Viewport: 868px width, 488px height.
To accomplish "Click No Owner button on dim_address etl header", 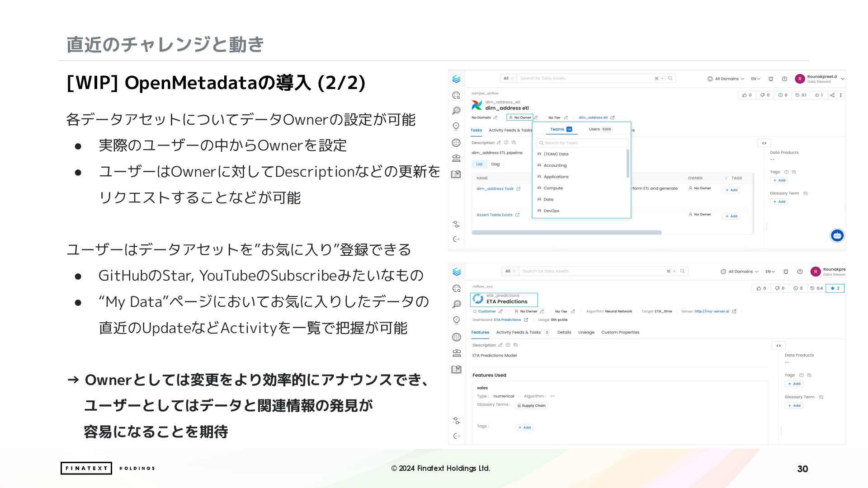I will [x=520, y=117].
